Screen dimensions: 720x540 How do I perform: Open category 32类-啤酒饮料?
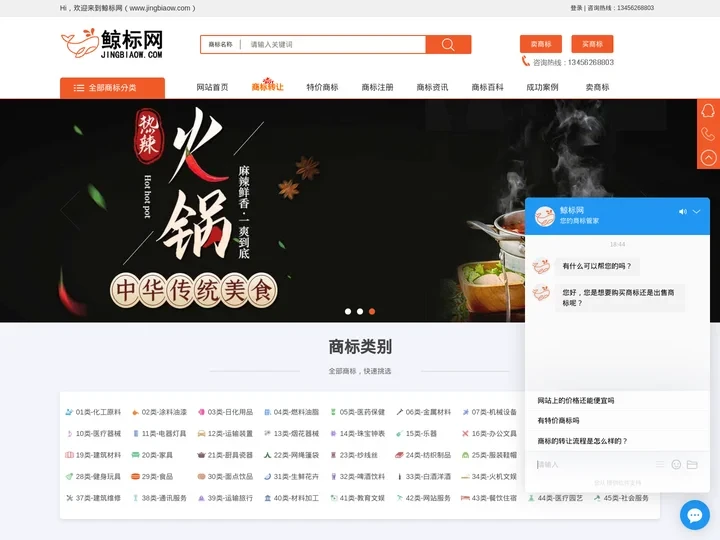click(x=358, y=477)
